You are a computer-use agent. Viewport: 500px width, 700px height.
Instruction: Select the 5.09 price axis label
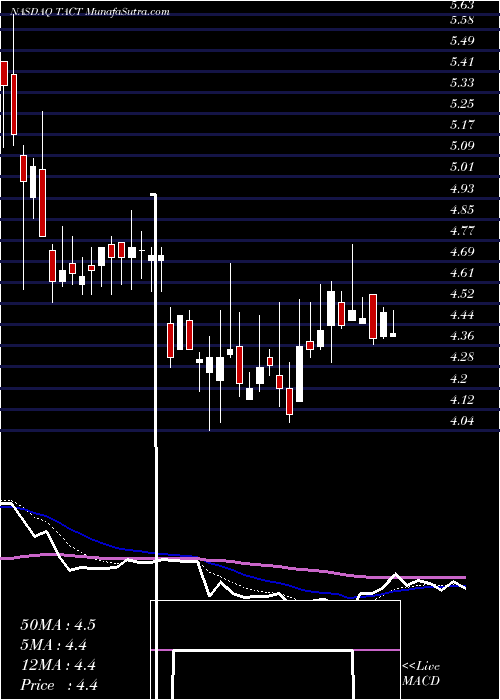(462, 146)
